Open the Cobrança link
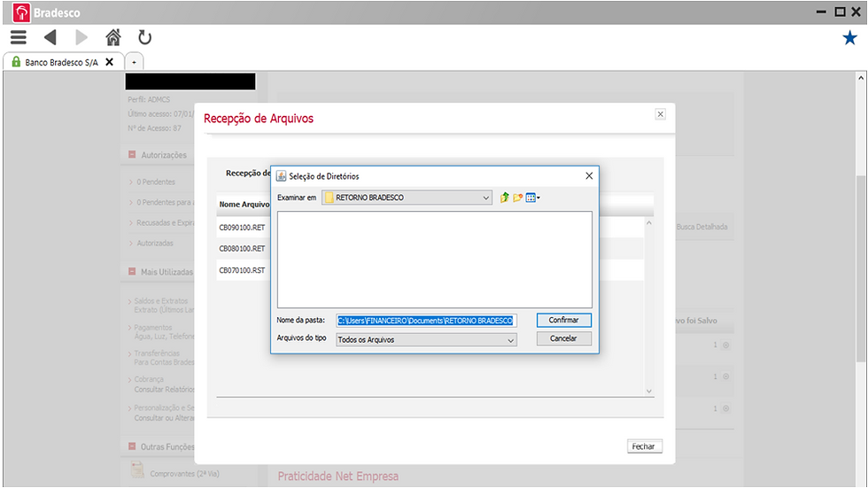This screenshot has width=868, height=488. [149, 379]
